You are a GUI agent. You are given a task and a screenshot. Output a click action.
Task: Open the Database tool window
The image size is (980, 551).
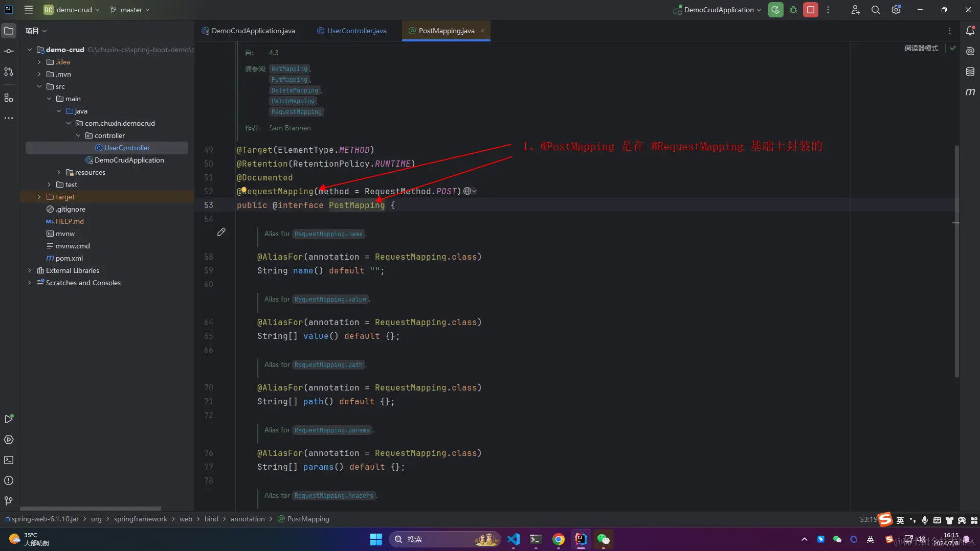coord(970,72)
